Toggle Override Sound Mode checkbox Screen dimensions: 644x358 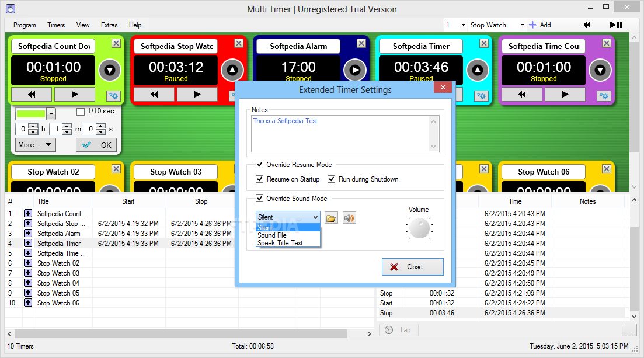(260, 198)
